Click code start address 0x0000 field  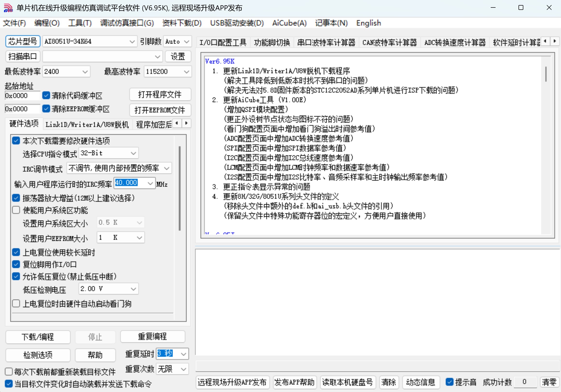click(x=22, y=96)
